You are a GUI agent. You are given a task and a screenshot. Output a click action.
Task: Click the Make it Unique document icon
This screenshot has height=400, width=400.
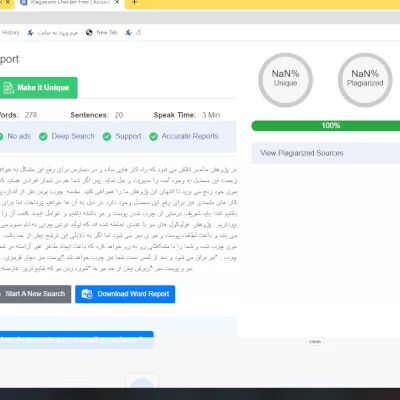(x=9, y=88)
